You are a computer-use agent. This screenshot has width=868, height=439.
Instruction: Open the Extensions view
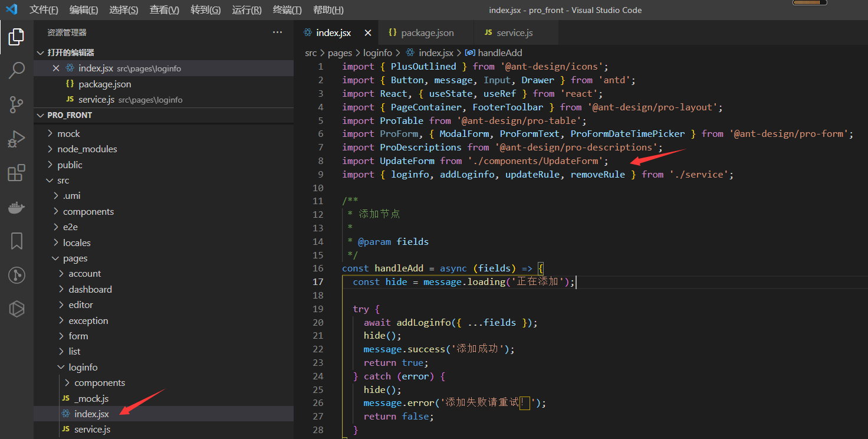17,173
